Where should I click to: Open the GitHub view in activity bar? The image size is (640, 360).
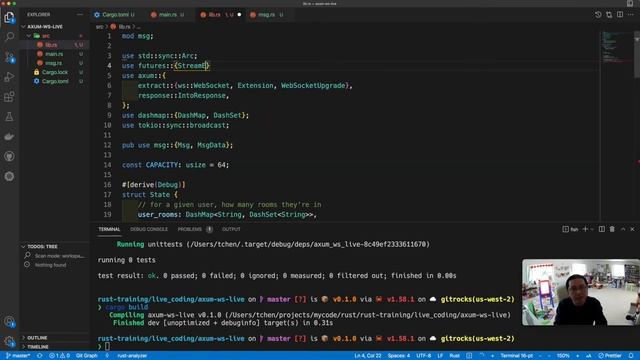[x=9, y=156]
